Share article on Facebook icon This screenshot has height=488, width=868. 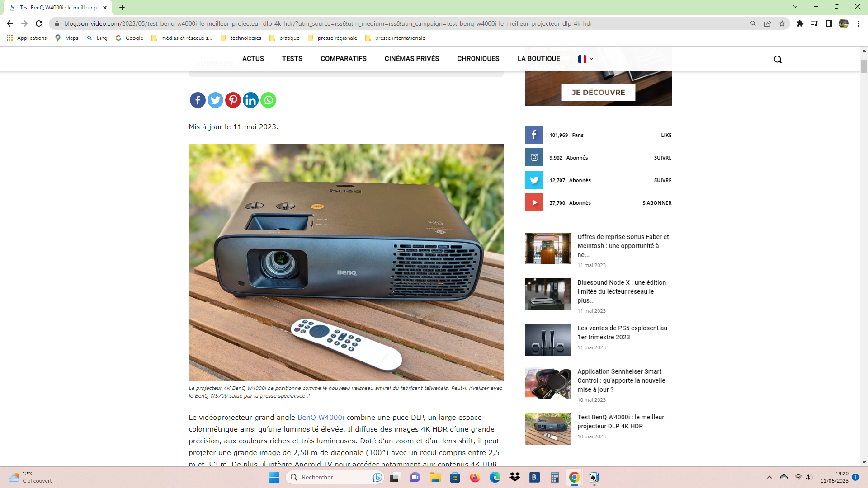click(198, 100)
